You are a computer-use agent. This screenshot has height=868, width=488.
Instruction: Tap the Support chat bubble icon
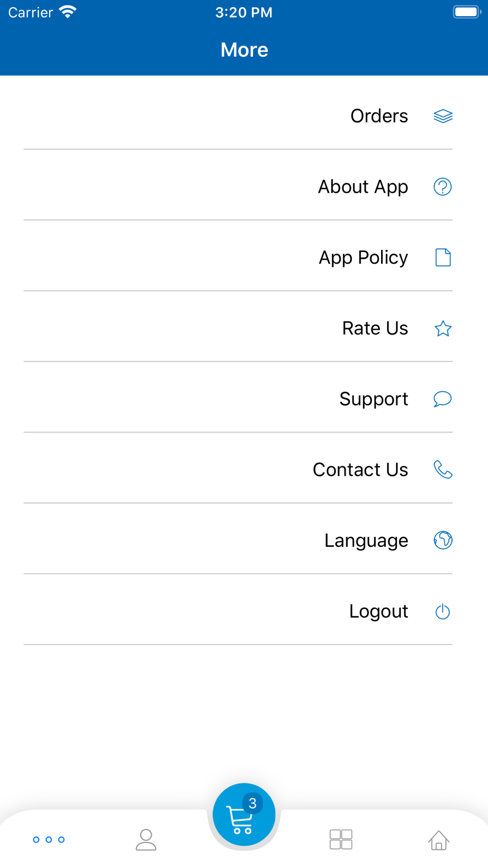coord(443,399)
